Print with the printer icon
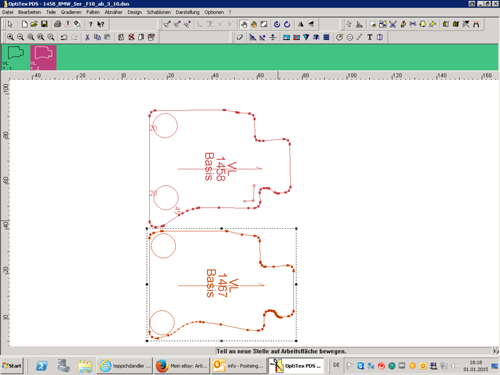500x375 pixels. click(58, 24)
